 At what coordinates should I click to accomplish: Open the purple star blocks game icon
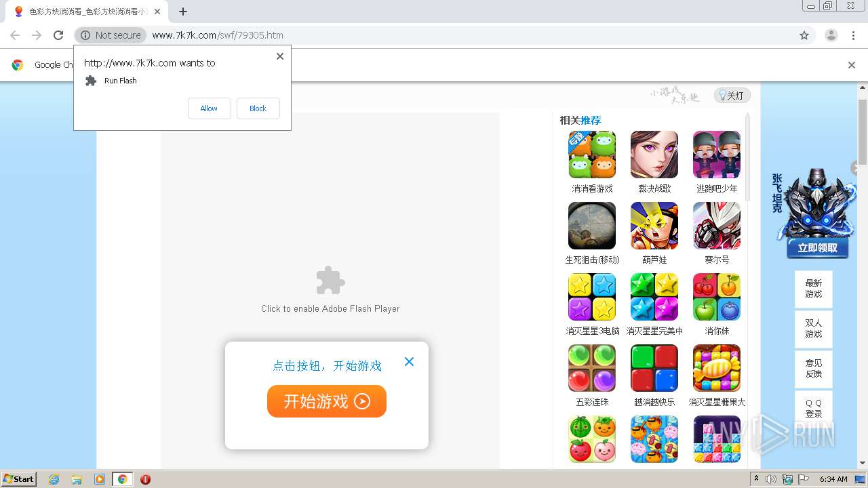[x=717, y=439]
